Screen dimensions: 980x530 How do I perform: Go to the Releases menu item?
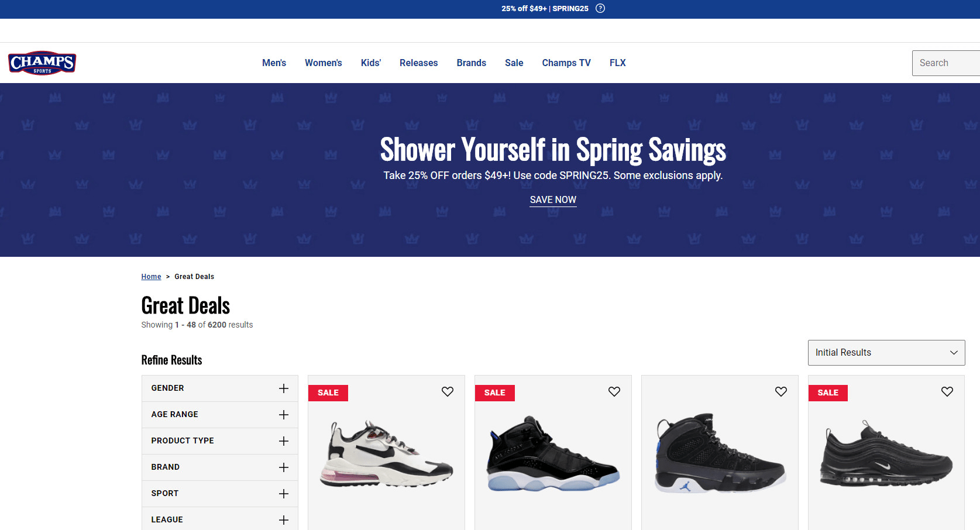[419, 63]
